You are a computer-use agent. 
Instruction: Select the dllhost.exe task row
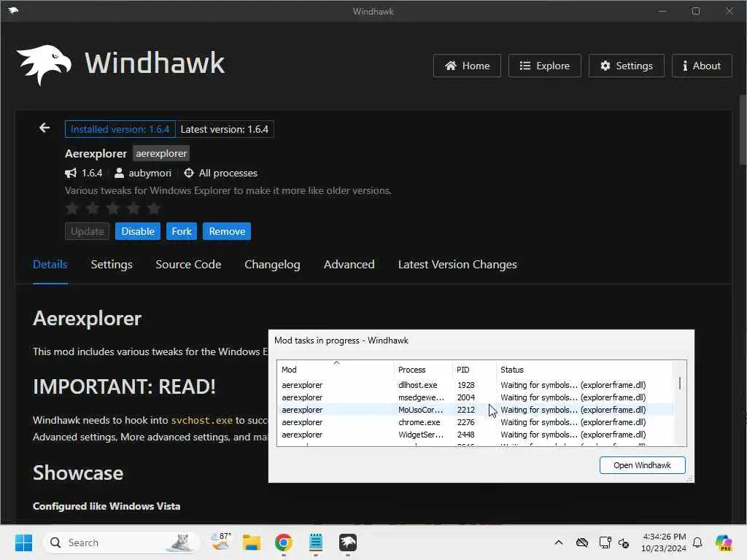coord(475,385)
